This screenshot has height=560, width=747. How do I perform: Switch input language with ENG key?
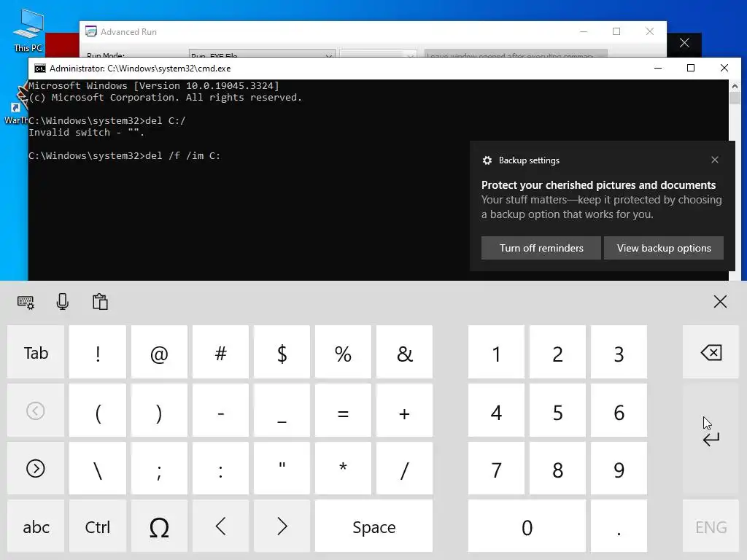click(711, 526)
